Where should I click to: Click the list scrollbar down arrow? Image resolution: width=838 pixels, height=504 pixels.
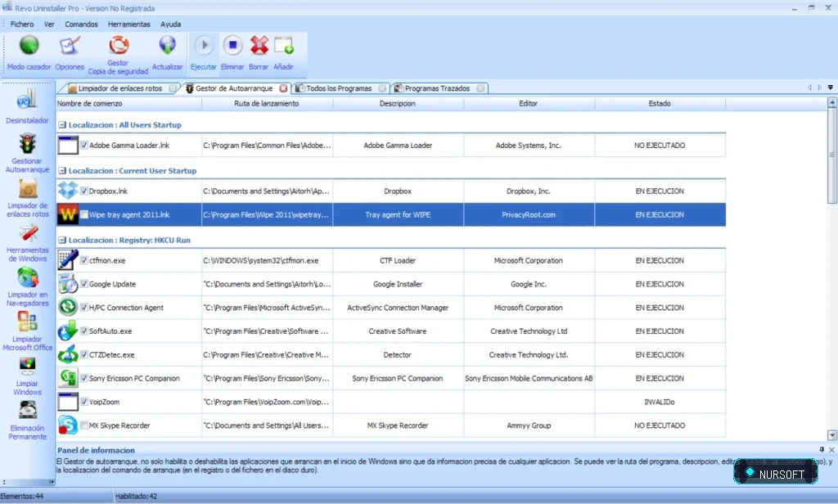tap(831, 435)
